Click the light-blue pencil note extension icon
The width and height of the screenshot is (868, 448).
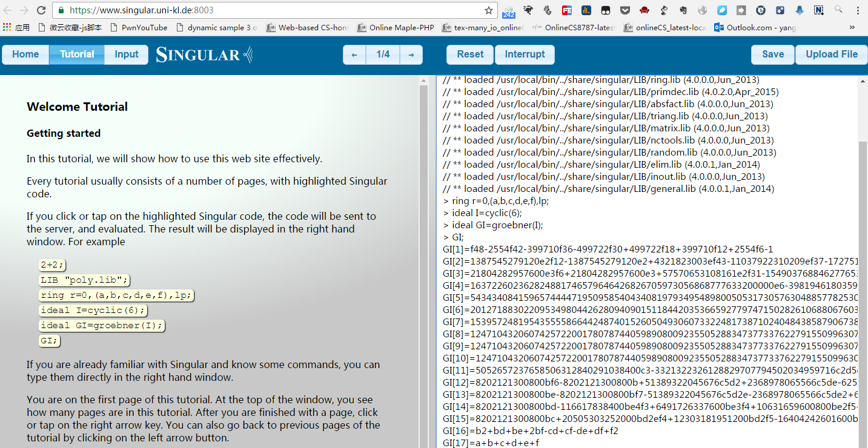tap(722, 10)
